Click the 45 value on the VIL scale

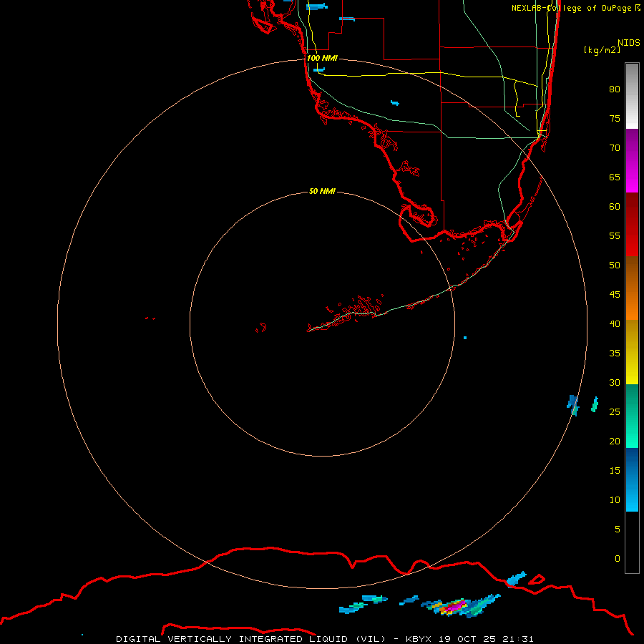615,295
